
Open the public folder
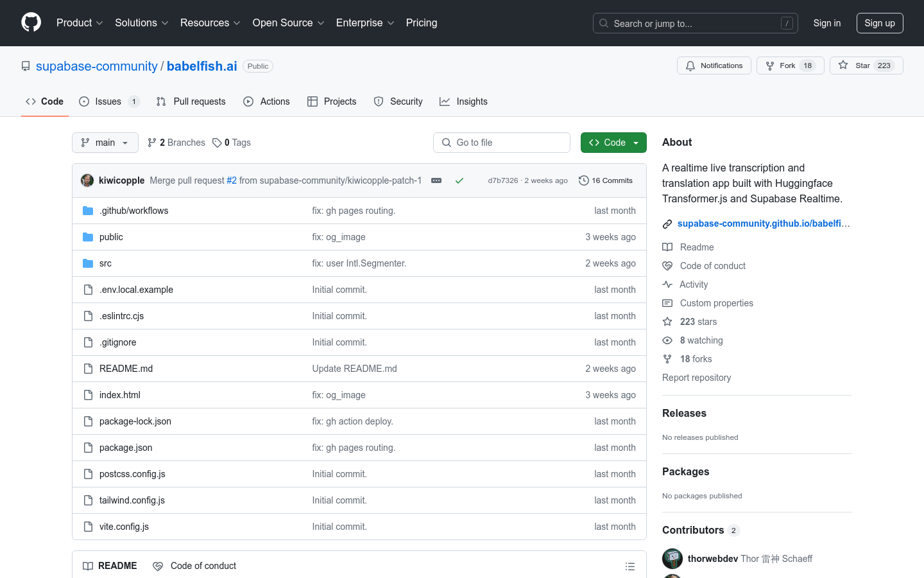click(x=111, y=237)
